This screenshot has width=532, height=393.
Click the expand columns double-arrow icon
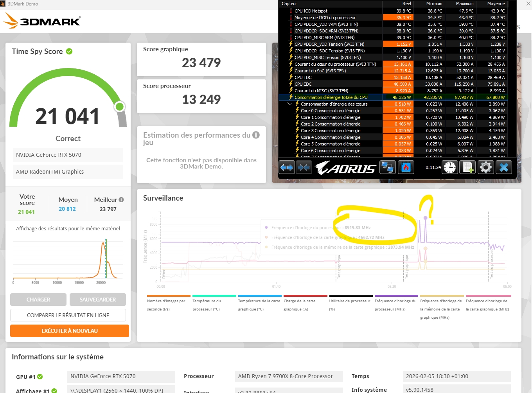click(287, 168)
